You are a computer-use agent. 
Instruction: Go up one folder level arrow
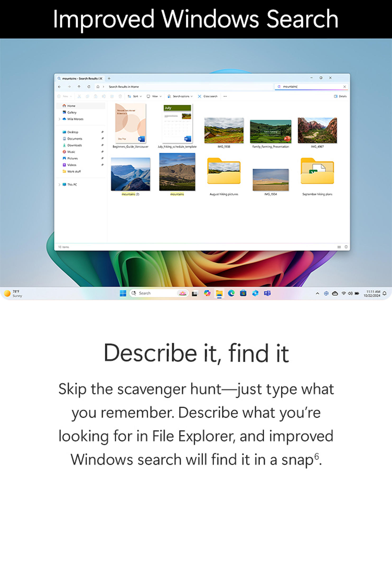pos(79,87)
